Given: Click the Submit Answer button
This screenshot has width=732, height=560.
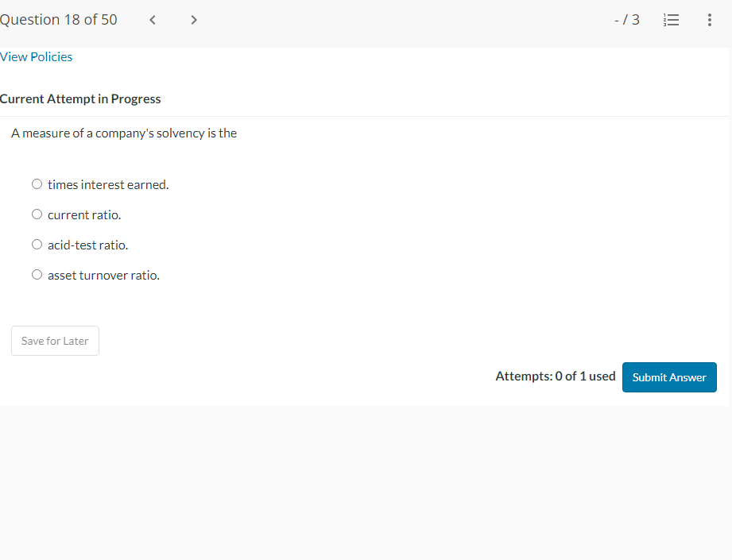Looking at the screenshot, I should [669, 377].
